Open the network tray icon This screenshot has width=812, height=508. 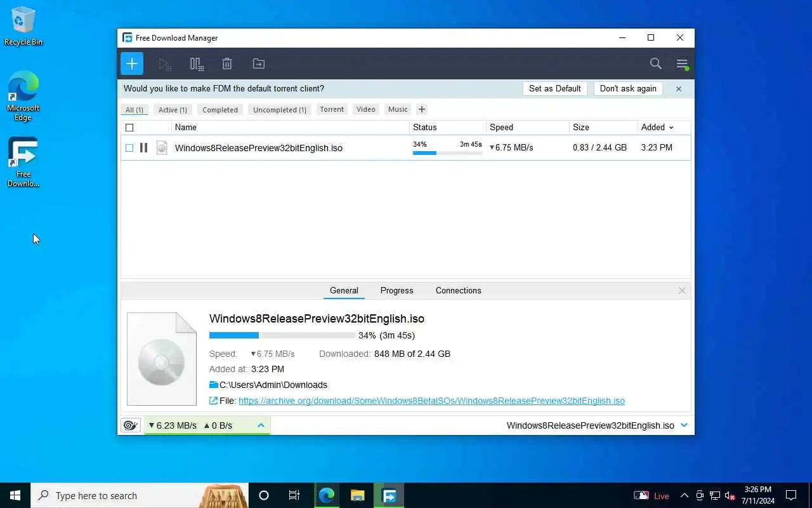click(x=715, y=495)
